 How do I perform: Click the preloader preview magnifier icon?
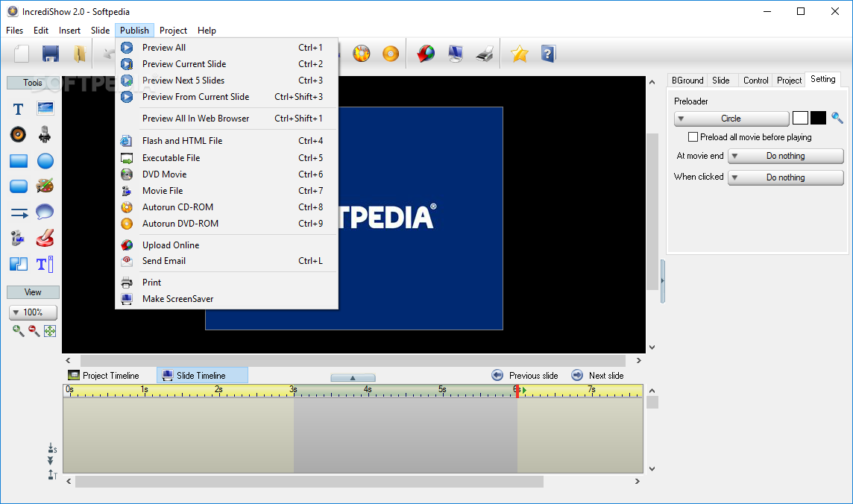[x=837, y=118]
